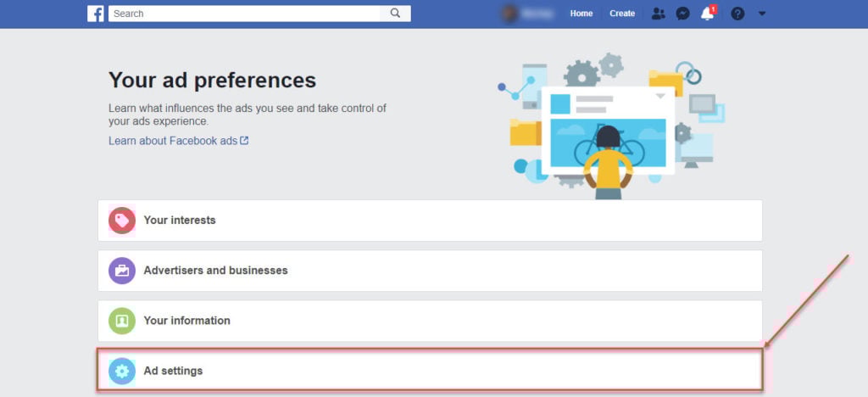Expand the Your information section

[430, 321]
